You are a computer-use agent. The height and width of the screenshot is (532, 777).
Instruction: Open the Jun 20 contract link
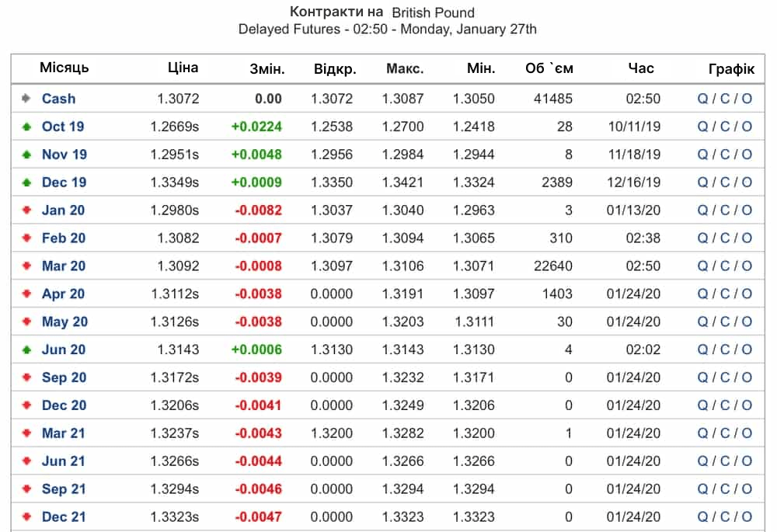[64, 349]
